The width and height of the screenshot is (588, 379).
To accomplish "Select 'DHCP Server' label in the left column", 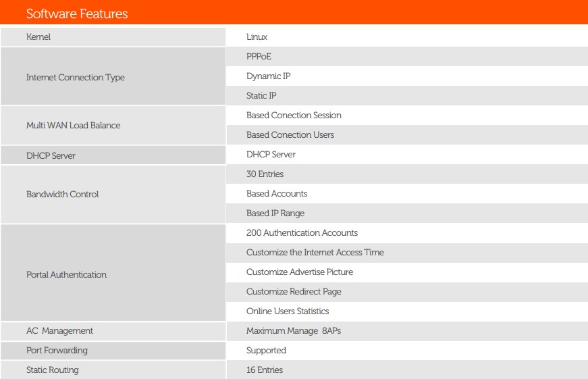I will click(x=51, y=156).
